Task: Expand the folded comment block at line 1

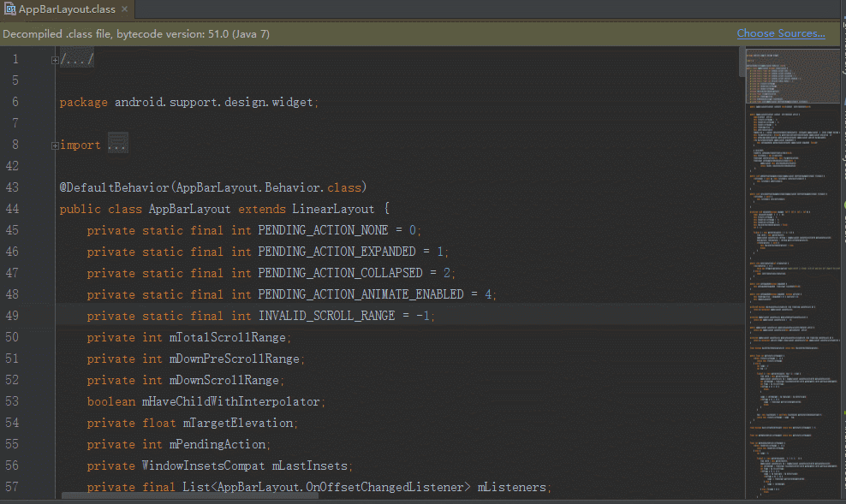Action: click(x=55, y=60)
